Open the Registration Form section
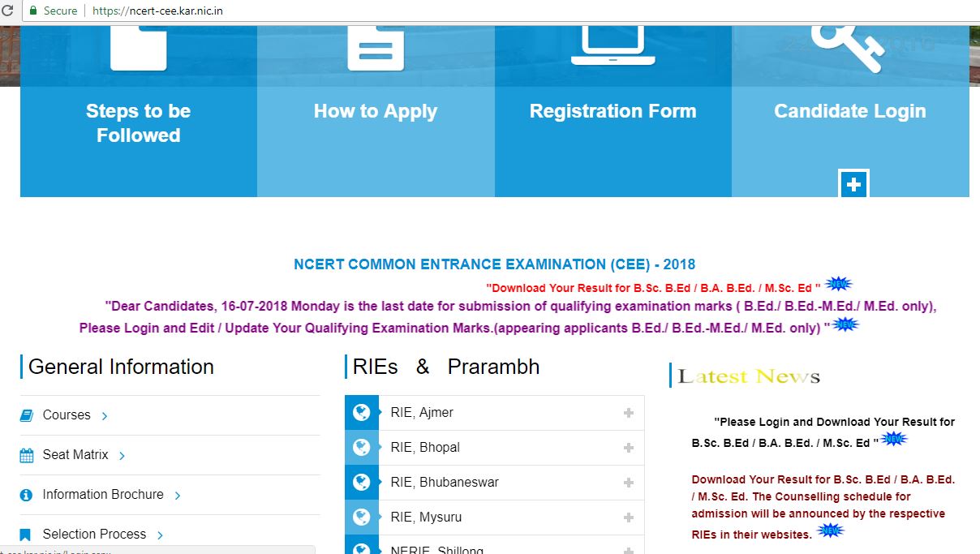The height and width of the screenshot is (554, 980). click(x=612, y=111)
